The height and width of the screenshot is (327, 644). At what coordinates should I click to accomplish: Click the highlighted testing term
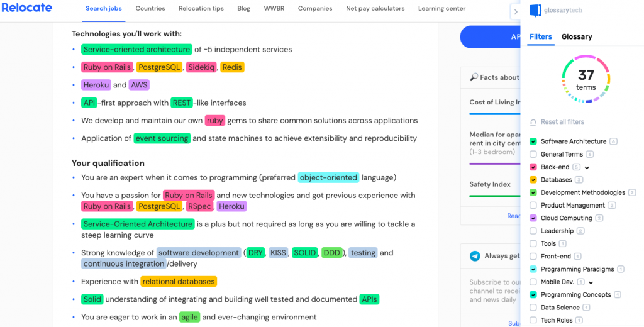click(363, 253)
